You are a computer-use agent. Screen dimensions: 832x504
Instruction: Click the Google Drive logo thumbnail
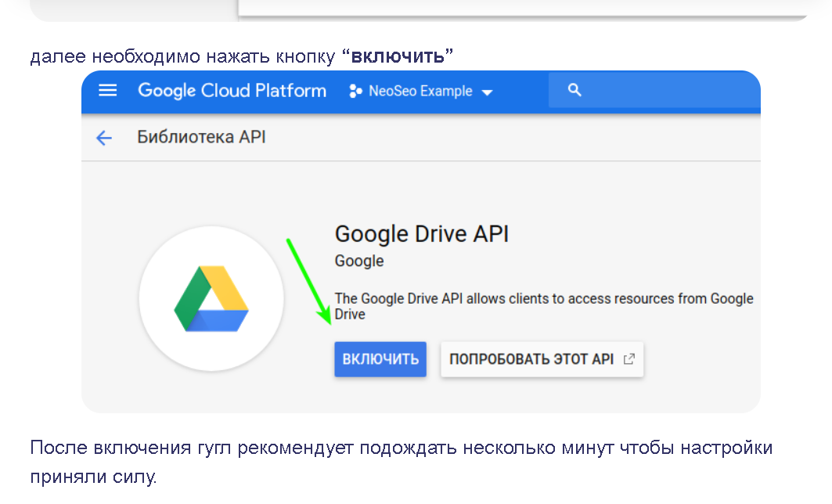(x=211, y=299)
